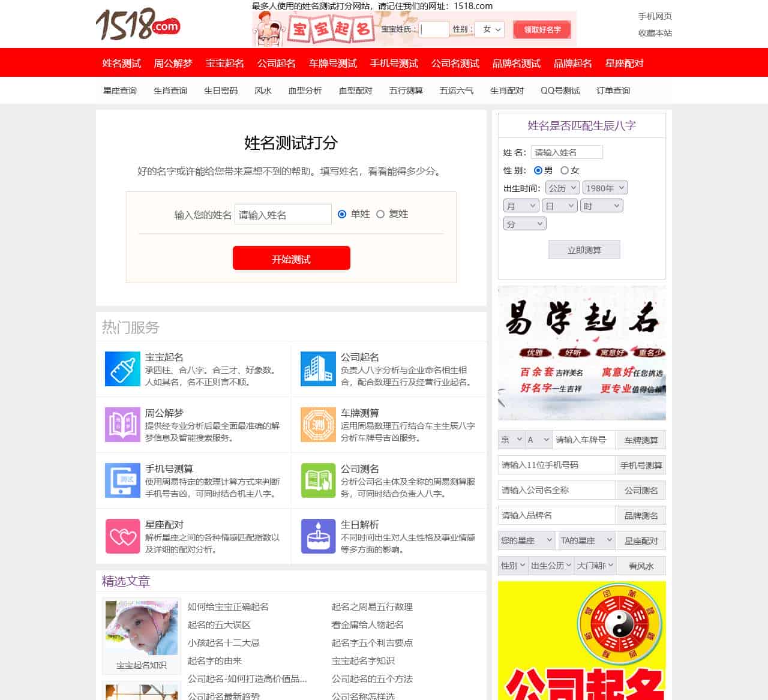Focus the 请输入品牌名 field

tap(557, 515)
